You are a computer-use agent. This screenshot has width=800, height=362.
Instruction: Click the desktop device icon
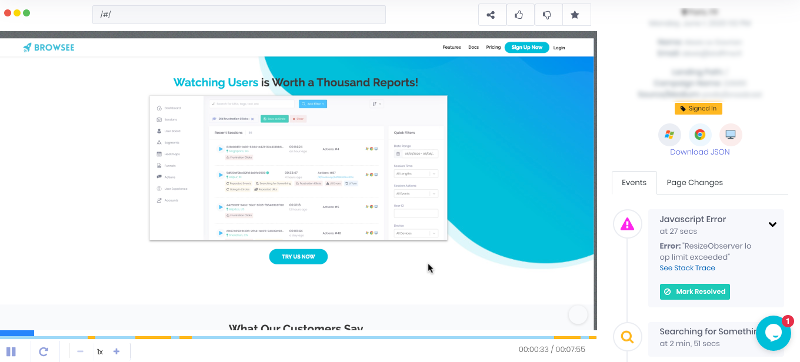(731, 135)
